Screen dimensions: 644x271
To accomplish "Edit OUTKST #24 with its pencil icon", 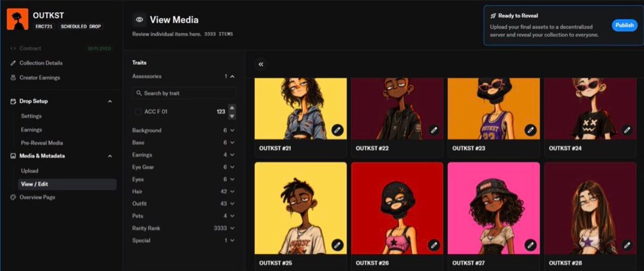I will 627,129.
